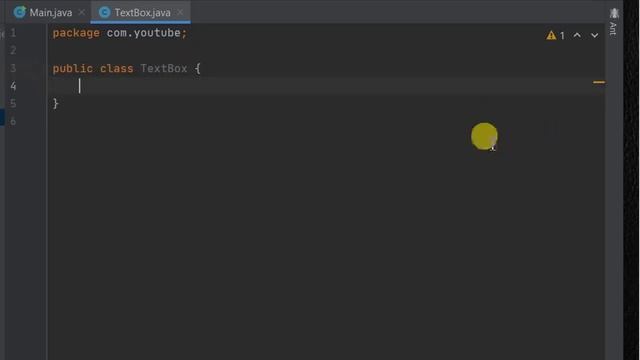Screen dimensions: 640x360
Task: Click line number 1 in gutter
Action: (x=13, y=33)
